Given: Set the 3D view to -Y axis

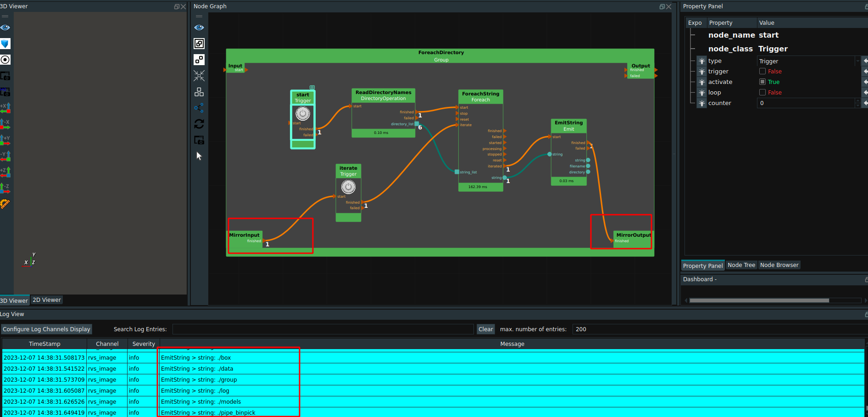Looking at the screenshot, I should pos(5,156).
